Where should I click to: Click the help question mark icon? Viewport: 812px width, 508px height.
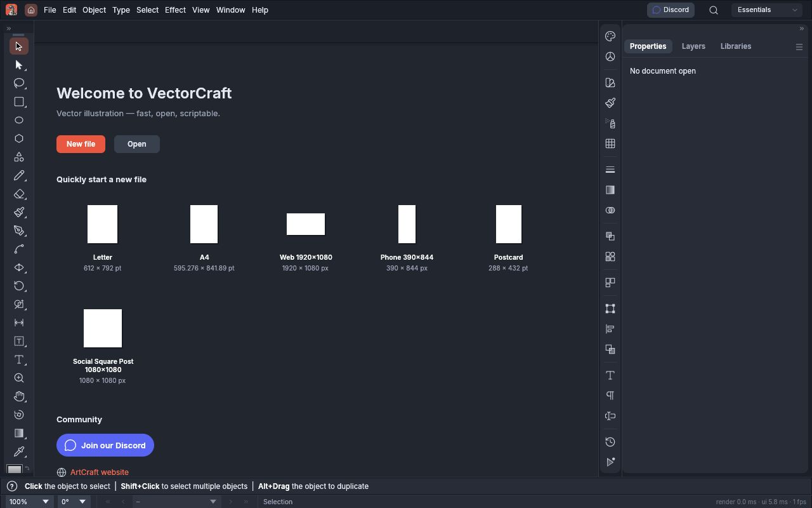click(x=11, y=486)
